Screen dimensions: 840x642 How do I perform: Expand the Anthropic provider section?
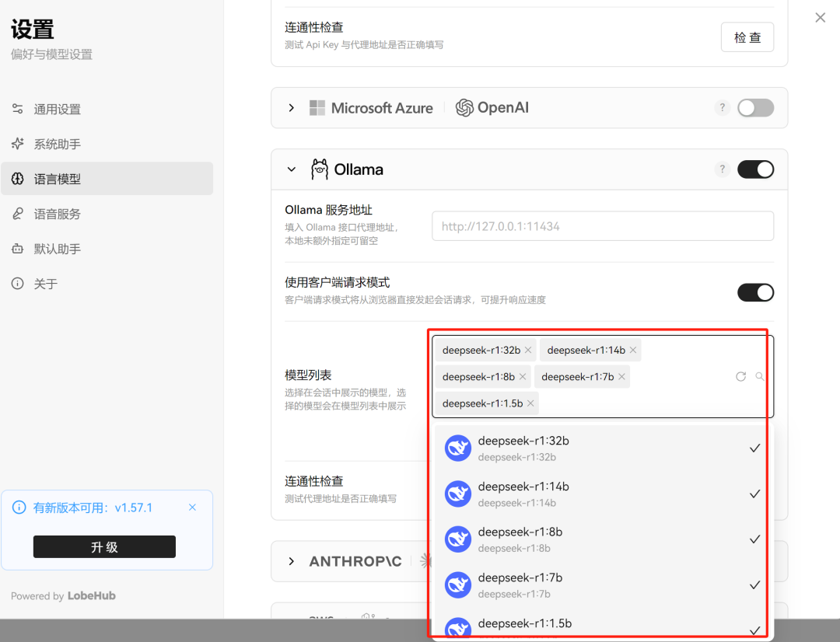click(x=292, y=561)
